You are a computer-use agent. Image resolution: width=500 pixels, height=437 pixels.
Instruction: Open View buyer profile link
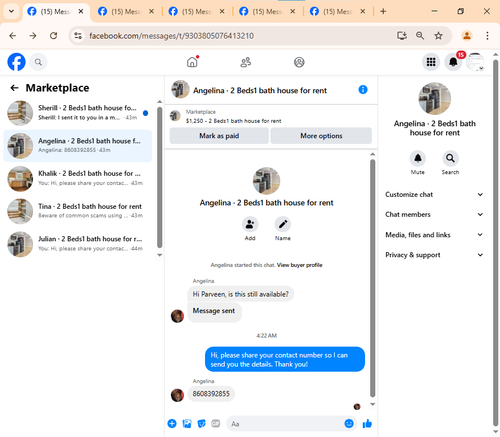(299, 265)
